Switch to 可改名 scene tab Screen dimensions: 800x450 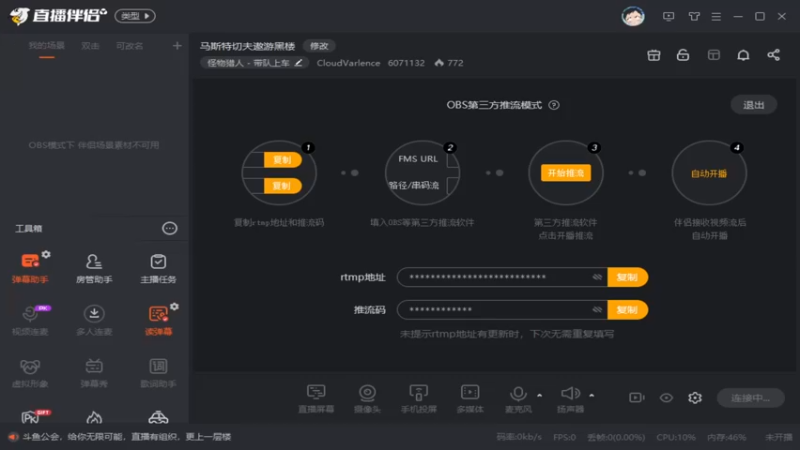click(130, 46)
